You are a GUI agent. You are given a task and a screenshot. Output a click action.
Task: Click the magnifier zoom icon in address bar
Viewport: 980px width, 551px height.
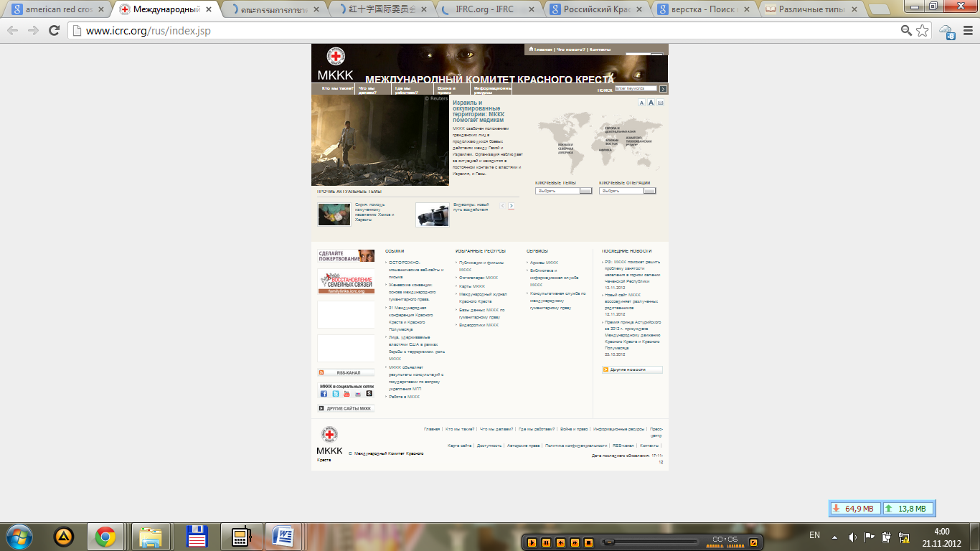tap(907, 31)
